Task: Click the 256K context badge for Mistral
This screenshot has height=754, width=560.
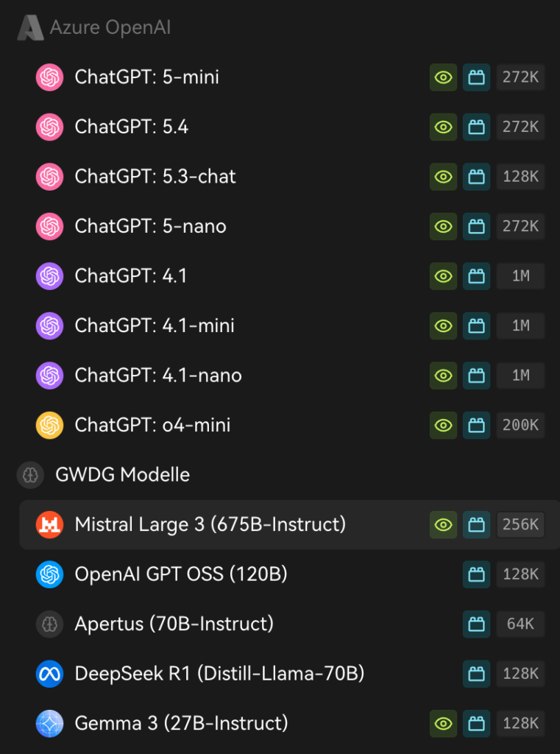Action: pos(520,524)
